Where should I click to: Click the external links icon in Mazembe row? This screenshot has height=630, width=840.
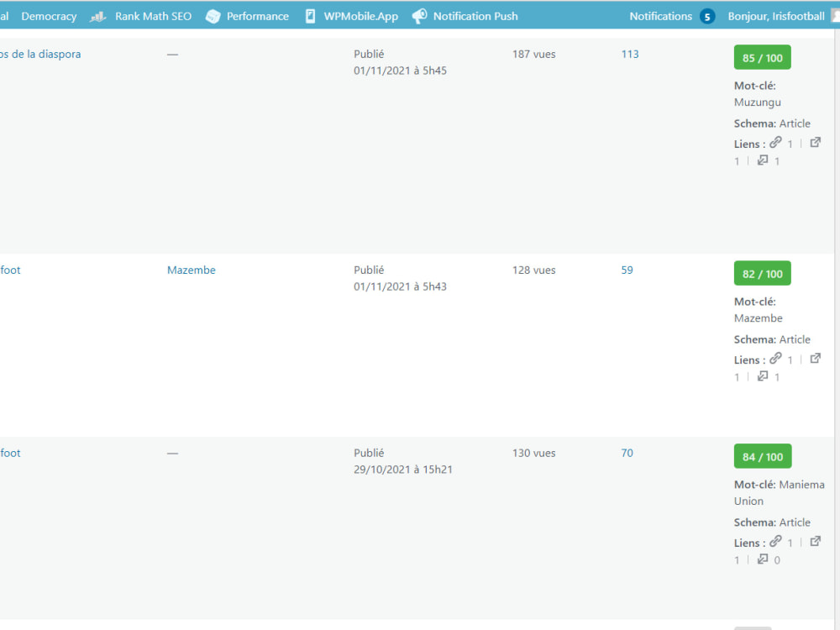(x=816, y=359)
